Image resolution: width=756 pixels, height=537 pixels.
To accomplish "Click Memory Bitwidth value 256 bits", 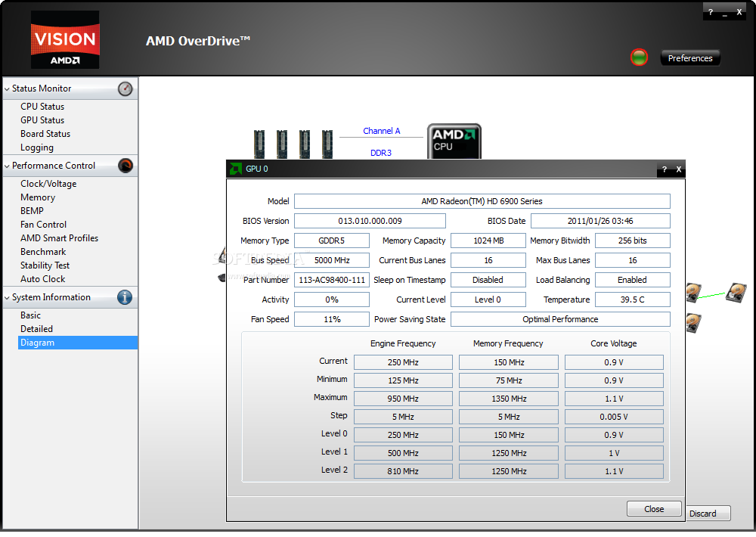I will [x=633, y=241].
